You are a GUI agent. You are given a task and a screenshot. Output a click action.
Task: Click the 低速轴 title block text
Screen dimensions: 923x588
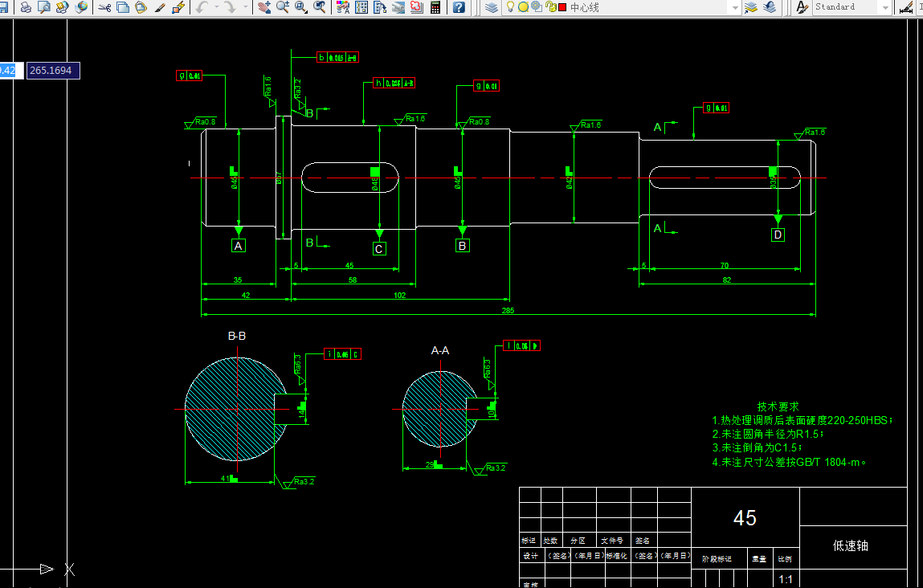850,545
